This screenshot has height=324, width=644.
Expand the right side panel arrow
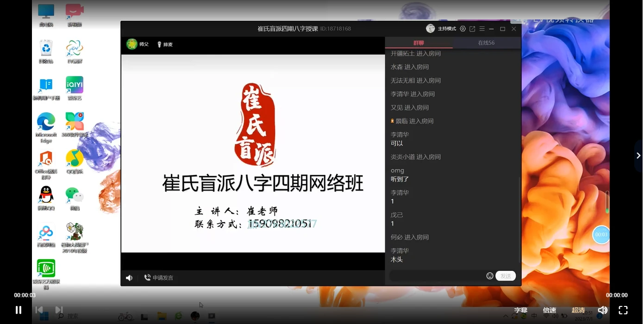(638, 156)
